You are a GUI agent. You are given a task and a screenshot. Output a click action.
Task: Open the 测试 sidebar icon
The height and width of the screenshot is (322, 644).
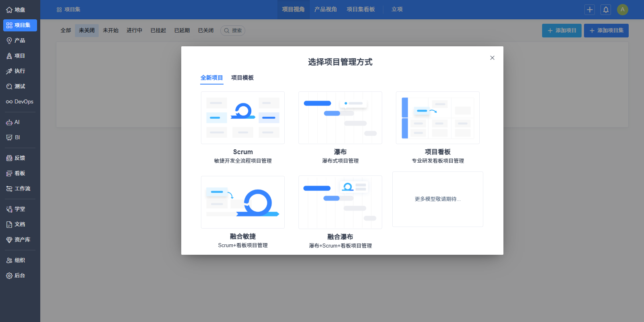tap(9, 87)
